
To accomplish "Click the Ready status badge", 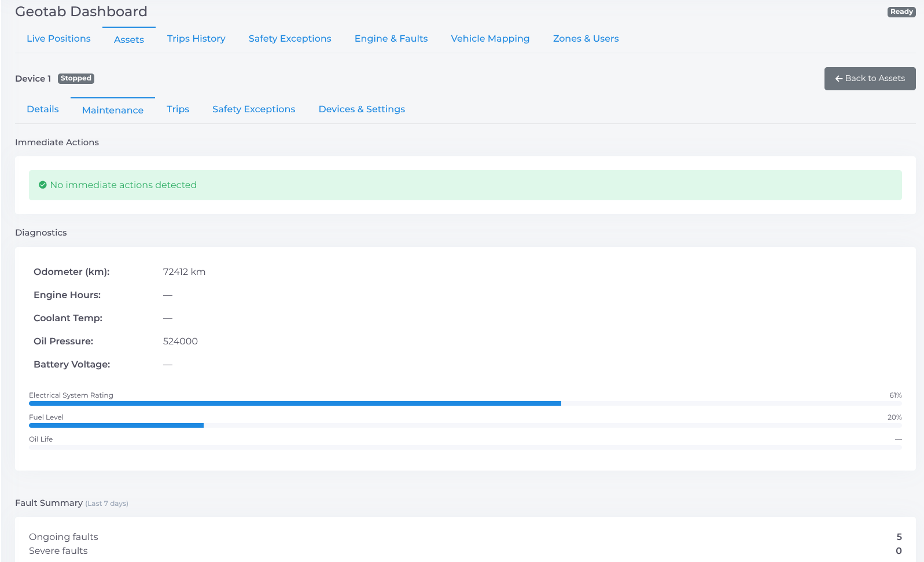I will [x=901, y=12].
